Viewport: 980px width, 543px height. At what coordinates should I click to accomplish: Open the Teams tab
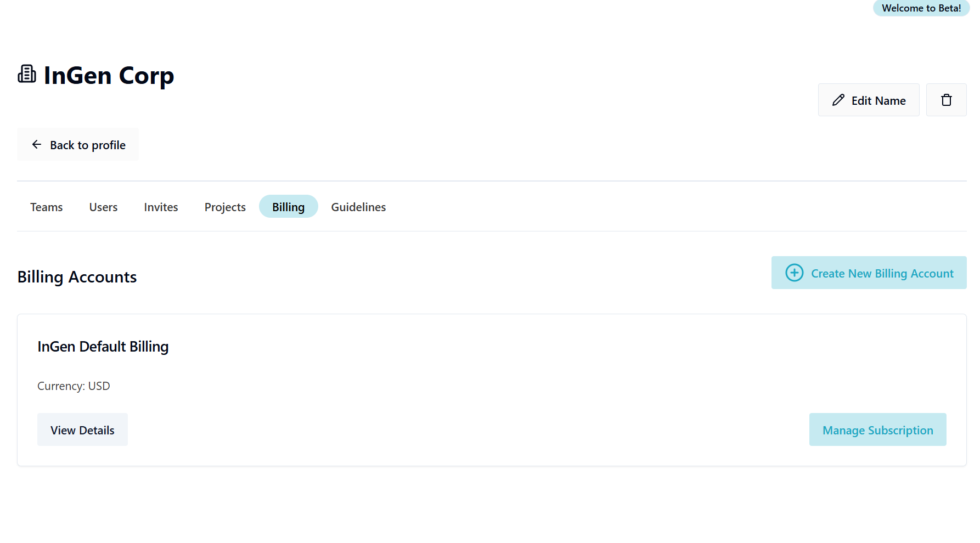(x=47, y=207)
